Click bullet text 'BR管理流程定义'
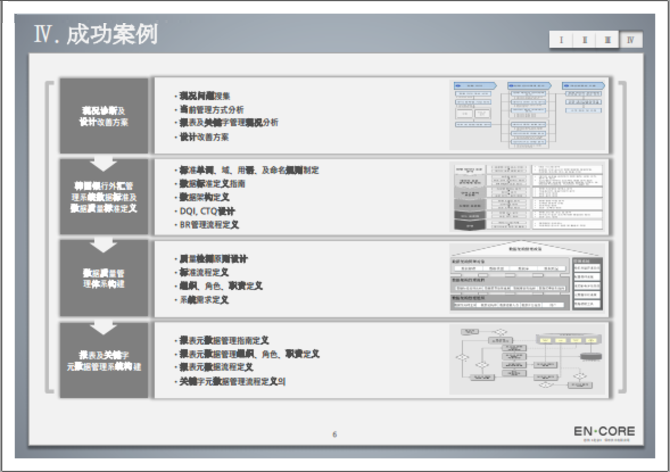Image resolution: width=670 pixels, height=472 pixels. pos(209,225)
